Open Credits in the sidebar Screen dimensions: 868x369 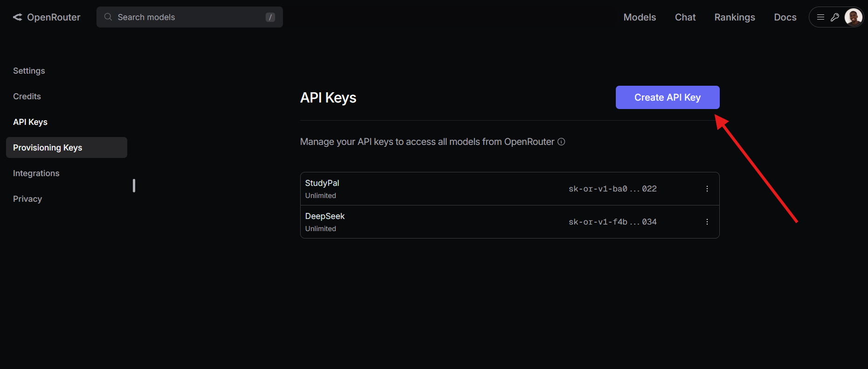27,96
